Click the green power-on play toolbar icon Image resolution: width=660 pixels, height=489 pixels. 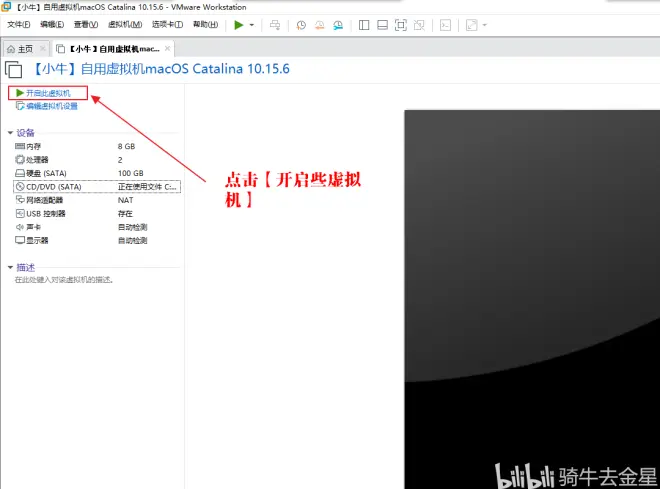click(239, 25)
